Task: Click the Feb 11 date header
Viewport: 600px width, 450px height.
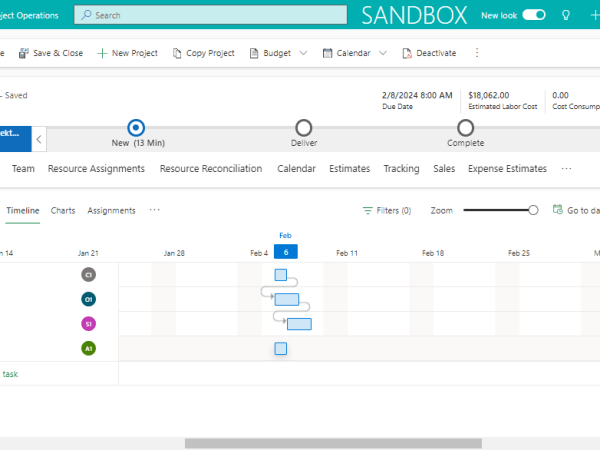Action: click(347, 253)
